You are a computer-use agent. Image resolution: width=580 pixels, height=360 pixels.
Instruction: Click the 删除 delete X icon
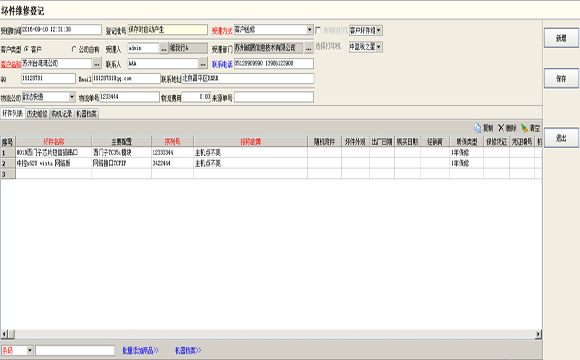(501, 128)
